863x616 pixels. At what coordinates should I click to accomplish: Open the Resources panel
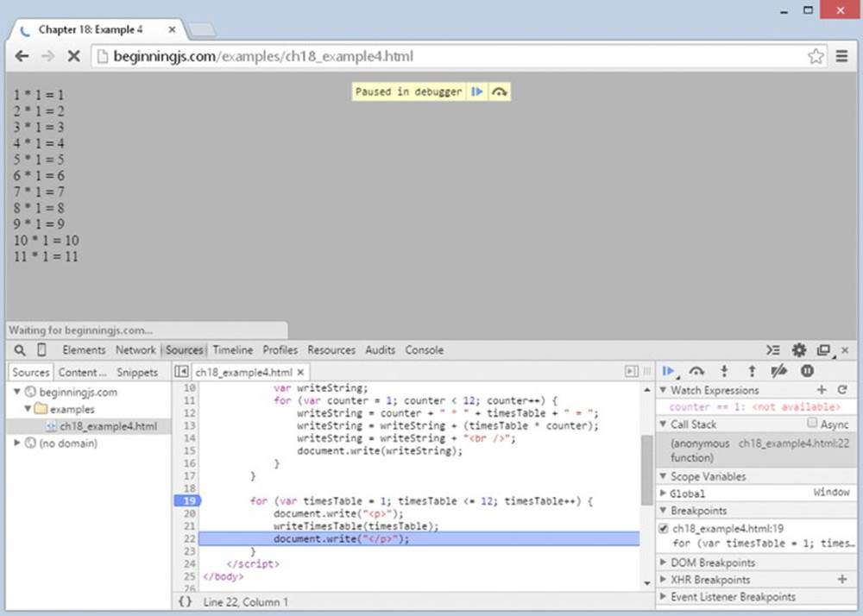point(331,349)
